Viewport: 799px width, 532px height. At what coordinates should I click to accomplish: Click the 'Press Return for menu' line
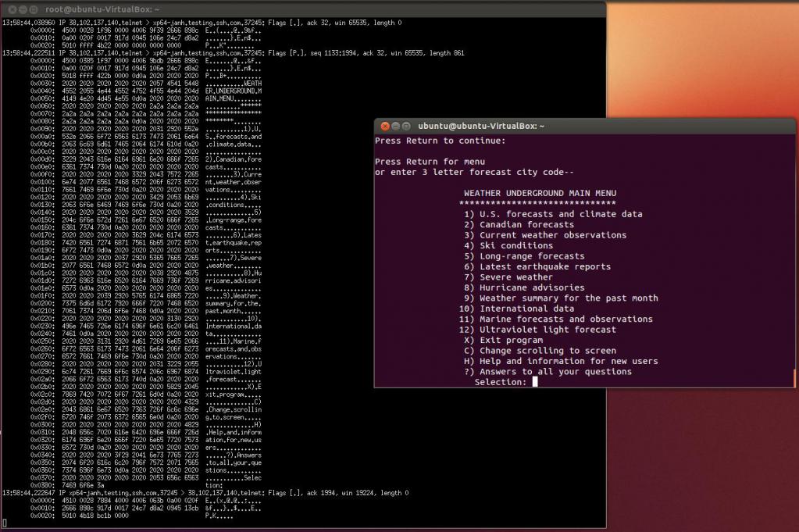(x=430, y=162)
